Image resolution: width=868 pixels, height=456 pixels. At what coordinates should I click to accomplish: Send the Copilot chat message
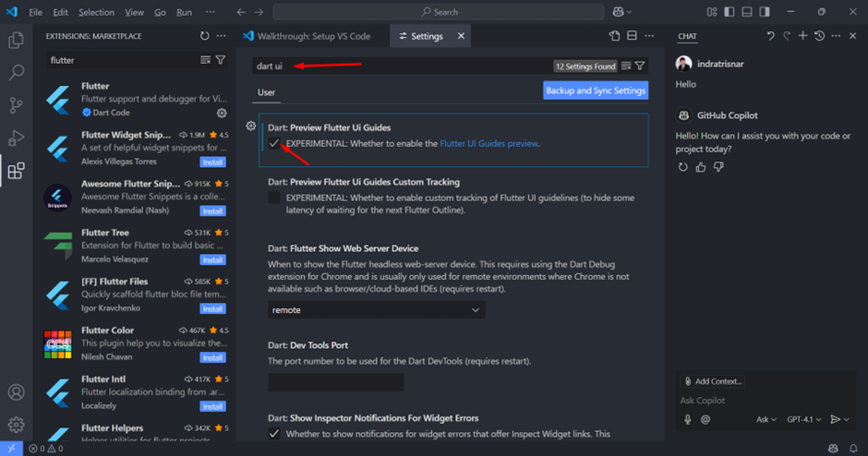click(x=835, y=419)
